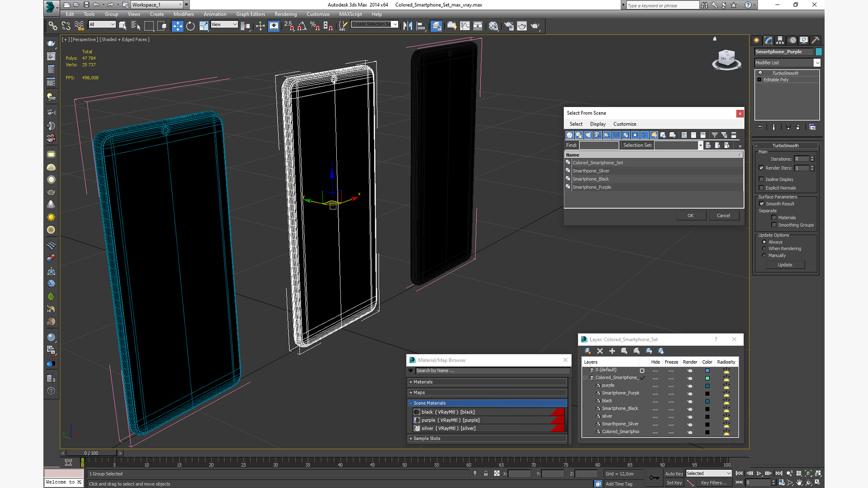Click the Select and Link chain icon
The height and width of the screenshot is (488, 868).
point(53,26)
